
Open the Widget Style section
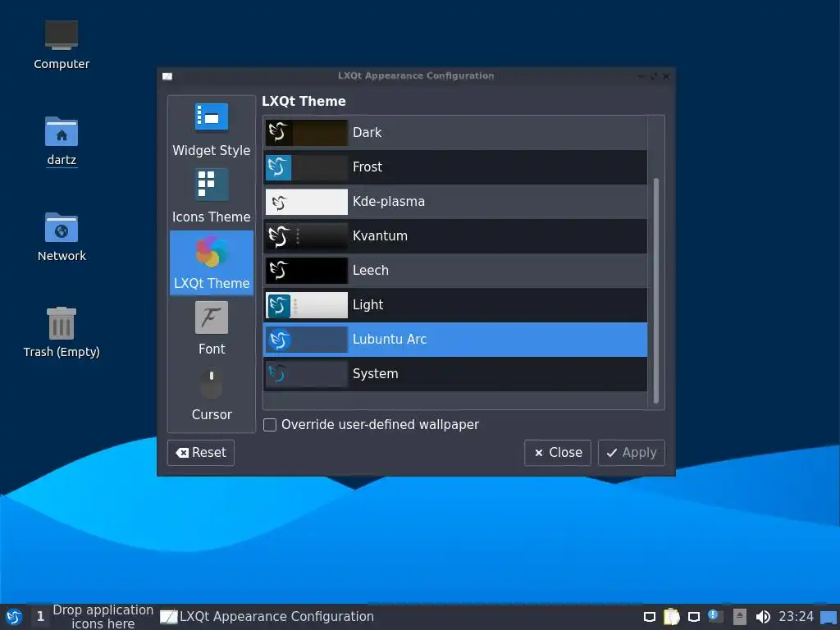coord(211,130)
